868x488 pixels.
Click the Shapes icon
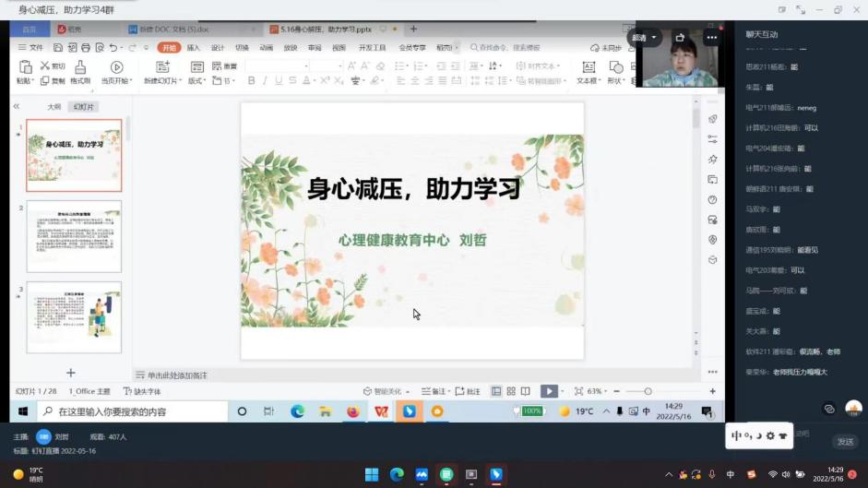coord(615,67)
